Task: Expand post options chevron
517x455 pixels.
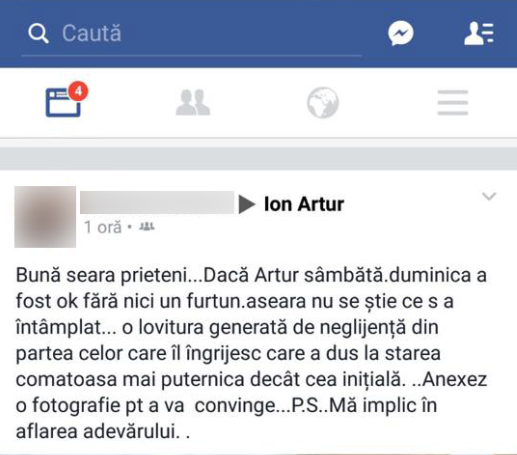Action: (489, 196)
